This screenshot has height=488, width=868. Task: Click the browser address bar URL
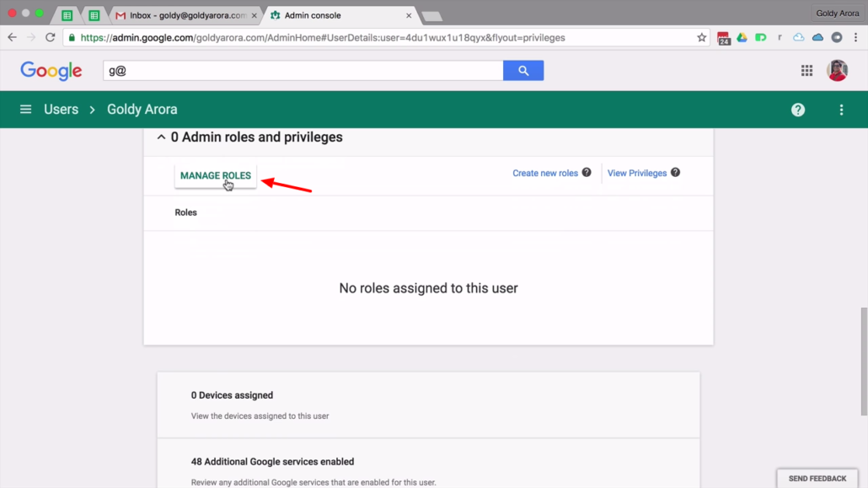click(323, 38)
